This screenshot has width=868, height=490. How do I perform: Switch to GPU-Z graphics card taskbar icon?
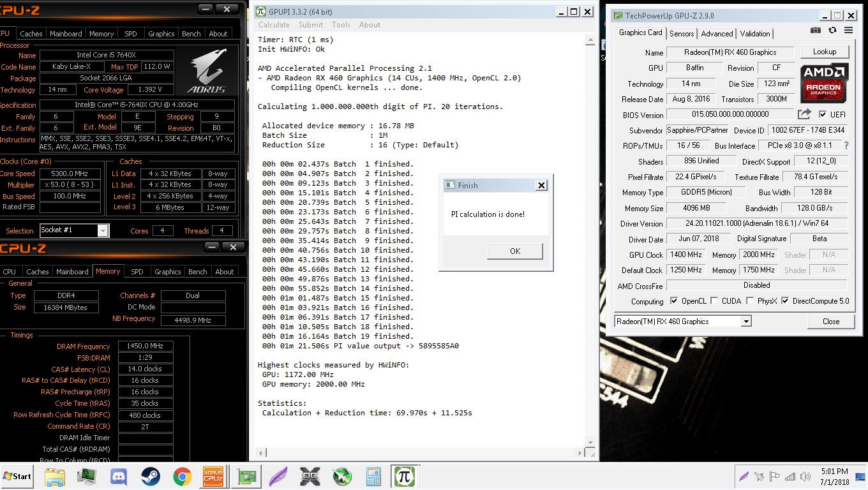tap(246, 476)
